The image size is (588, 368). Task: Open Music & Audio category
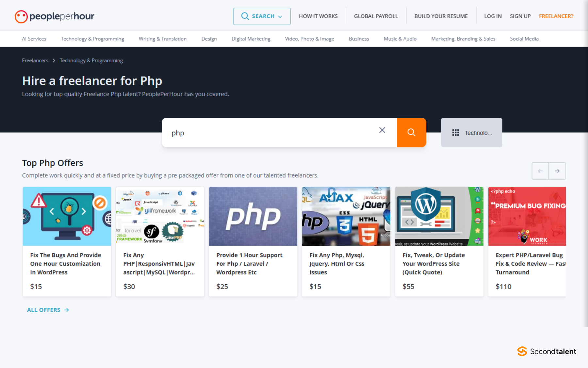[400, 39]
